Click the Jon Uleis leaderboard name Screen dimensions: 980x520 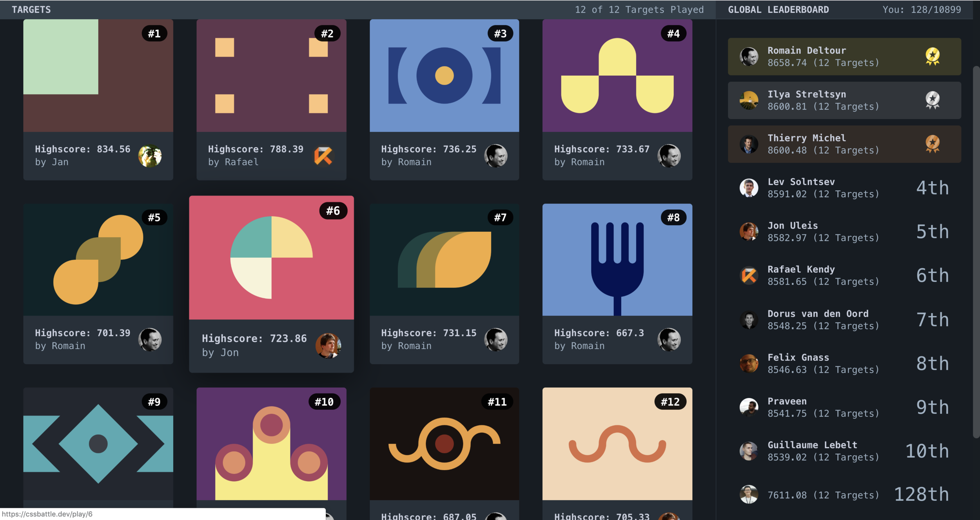(792, 225)
